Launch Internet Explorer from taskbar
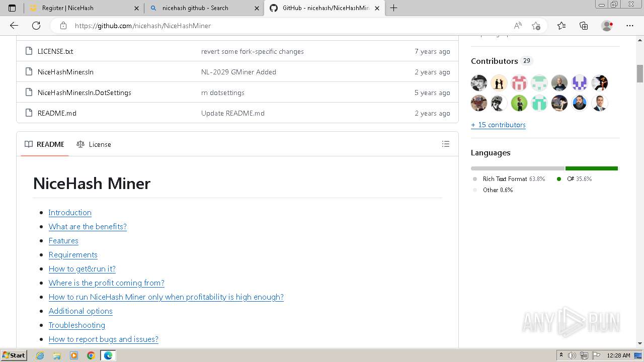The width and height of the screenshot is (644, 362). coord(40,355)
